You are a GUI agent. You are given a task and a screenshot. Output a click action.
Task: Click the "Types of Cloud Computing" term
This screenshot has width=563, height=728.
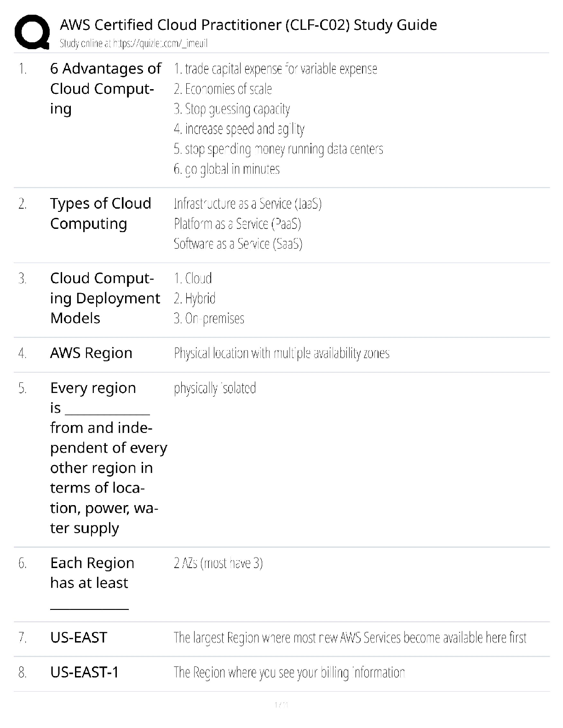click(100, 214)
